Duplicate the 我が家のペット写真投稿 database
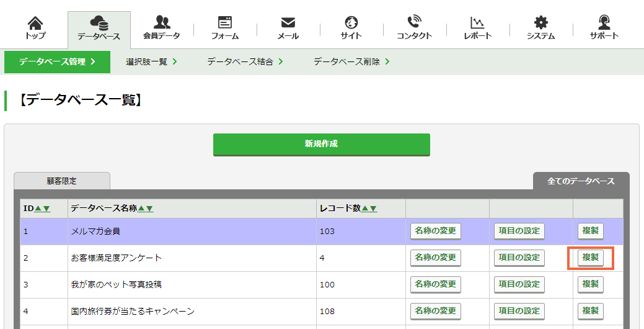Viewport: 644px width, 329px height. pos(591,284)
